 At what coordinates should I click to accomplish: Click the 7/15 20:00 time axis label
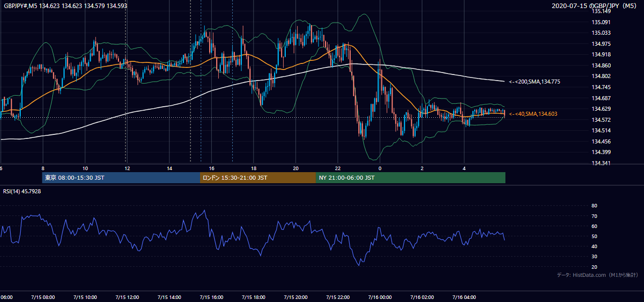[x=296, y=297]
